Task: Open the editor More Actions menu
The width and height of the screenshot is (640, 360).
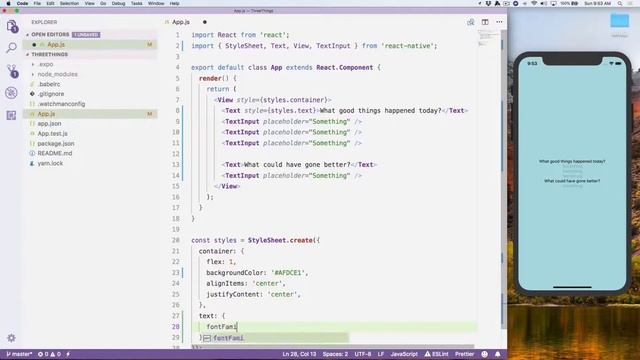Action: coord(499,22)
